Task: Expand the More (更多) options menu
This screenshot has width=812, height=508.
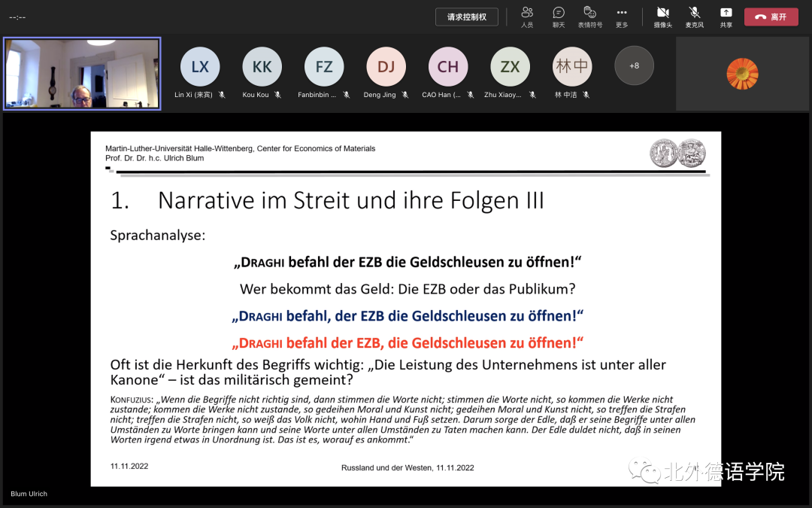Action: (x=622, y=17)
